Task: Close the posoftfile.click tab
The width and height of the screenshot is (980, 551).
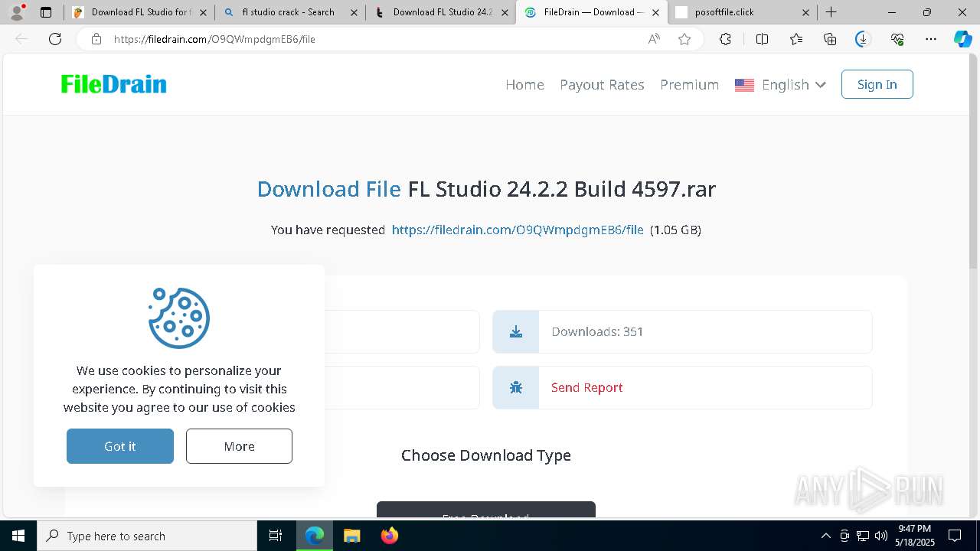Action: click(x=806, y=12)
